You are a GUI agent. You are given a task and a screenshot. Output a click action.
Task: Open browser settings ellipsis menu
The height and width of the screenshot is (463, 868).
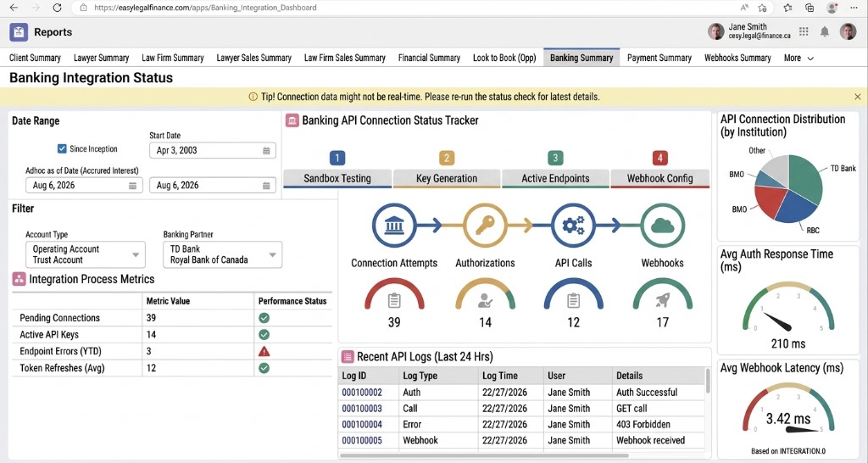[x=854, y=8]
